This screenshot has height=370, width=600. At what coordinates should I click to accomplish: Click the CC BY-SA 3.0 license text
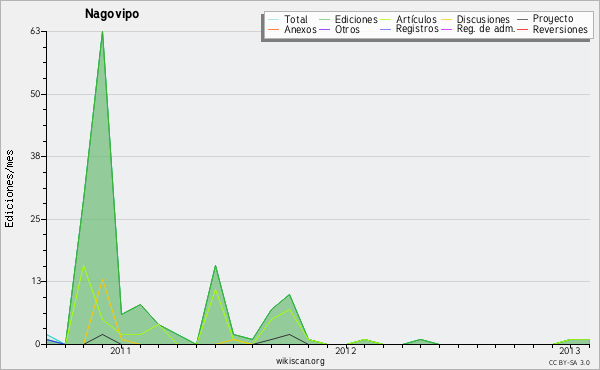[569, 363]
